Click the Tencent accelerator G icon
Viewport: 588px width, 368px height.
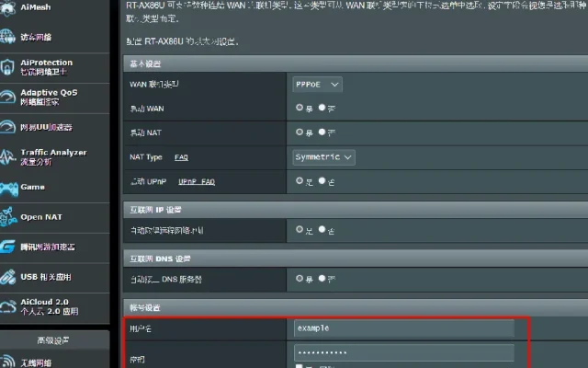pos(7,247)
